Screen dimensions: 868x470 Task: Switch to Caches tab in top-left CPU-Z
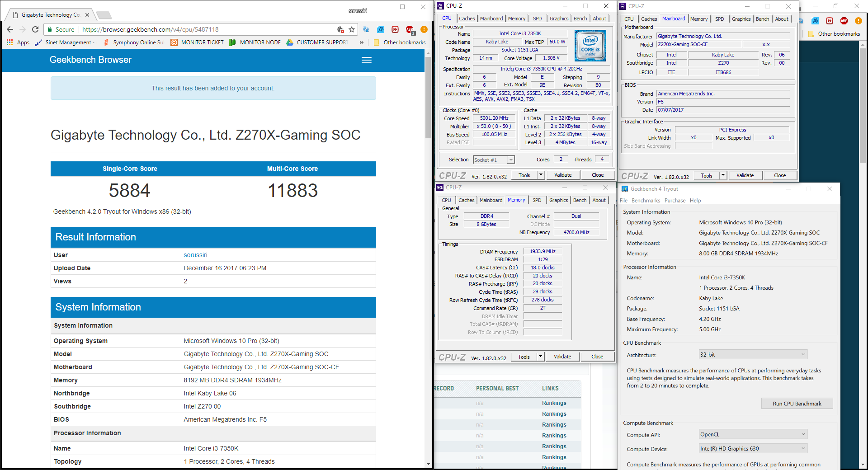click(467, 19)
